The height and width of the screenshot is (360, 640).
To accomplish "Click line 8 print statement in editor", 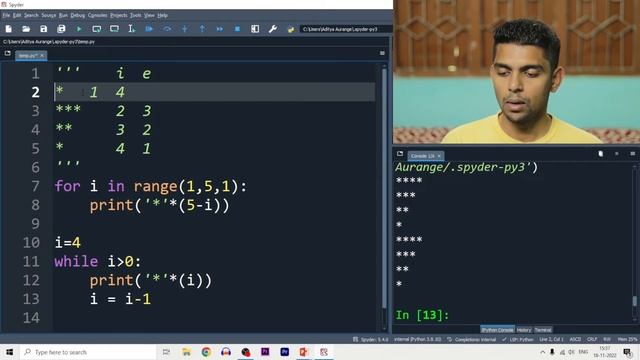I will [x=160, y=205].
